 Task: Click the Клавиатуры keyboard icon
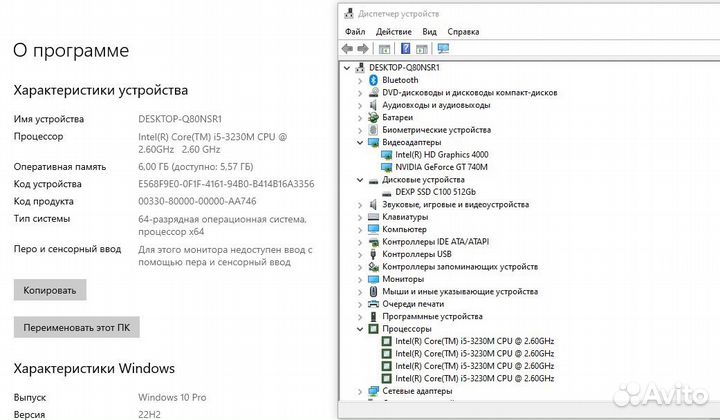point(373,217)
